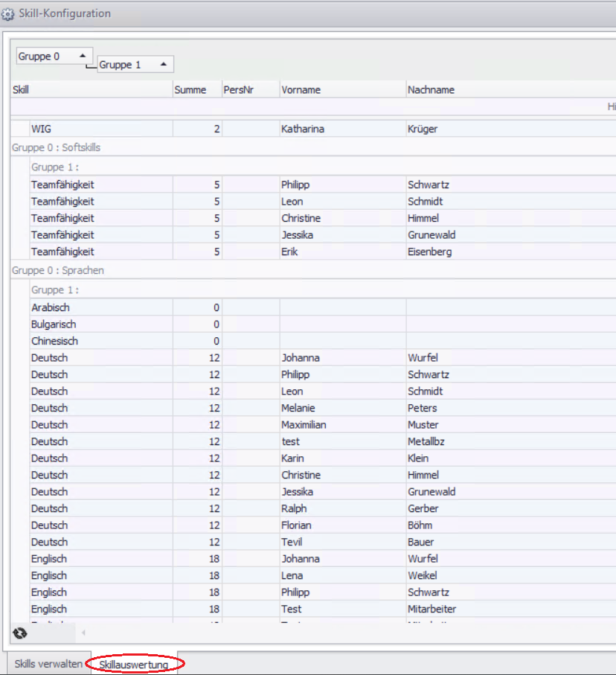Click the refresh icon at bottom left
616x675 pixels.
pos(20,633)
